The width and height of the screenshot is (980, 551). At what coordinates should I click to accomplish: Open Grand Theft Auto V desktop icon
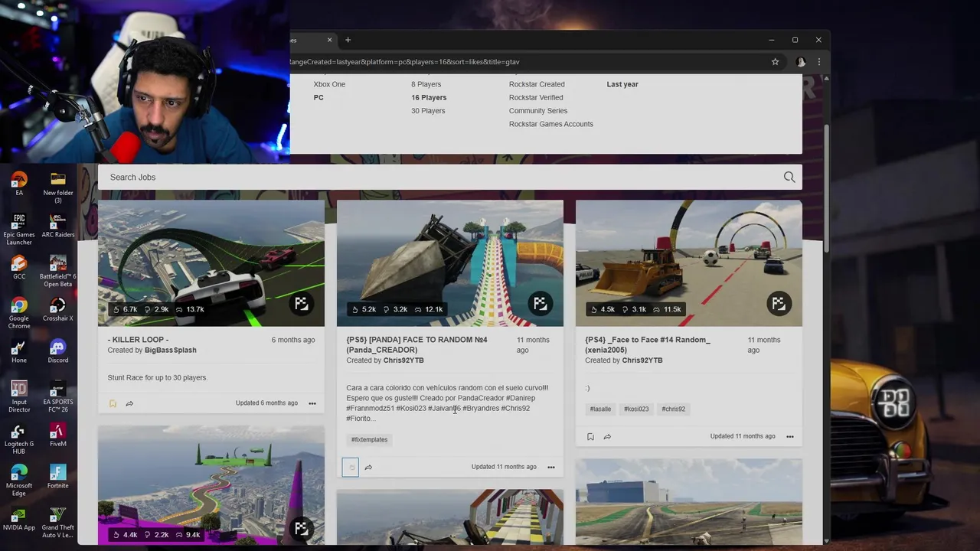pos(58,519)
